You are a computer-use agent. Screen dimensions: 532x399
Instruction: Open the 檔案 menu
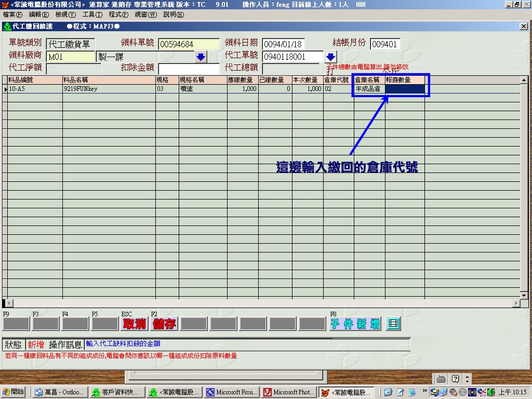pyautogui.click(x=12, y=15)
